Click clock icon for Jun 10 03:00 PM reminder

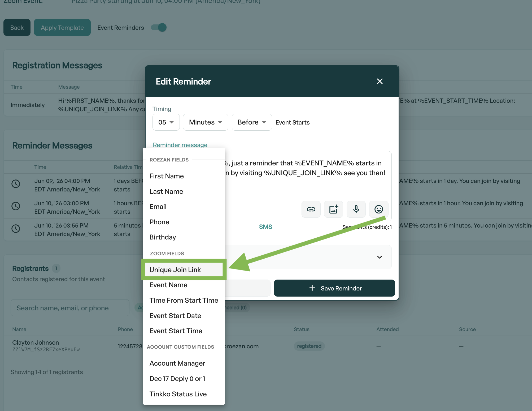(x=16, y=206)
